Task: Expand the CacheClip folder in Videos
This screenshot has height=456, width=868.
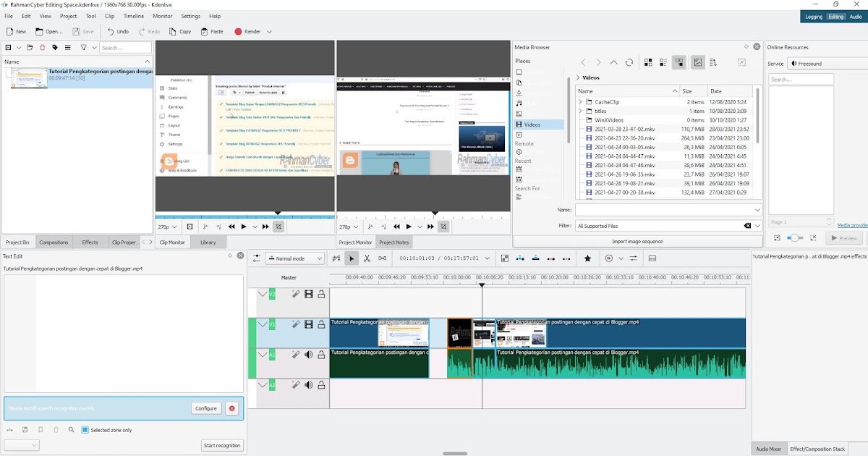Action: tap(579, 102)
